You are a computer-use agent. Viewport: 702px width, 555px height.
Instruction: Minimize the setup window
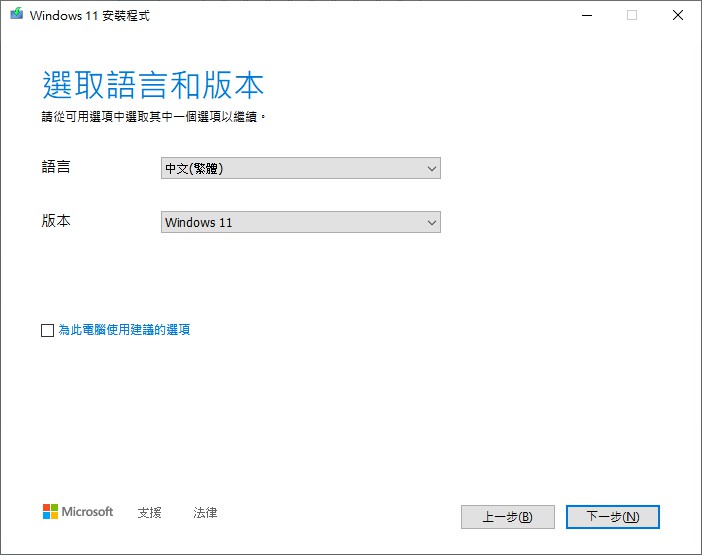pos(587,15)
